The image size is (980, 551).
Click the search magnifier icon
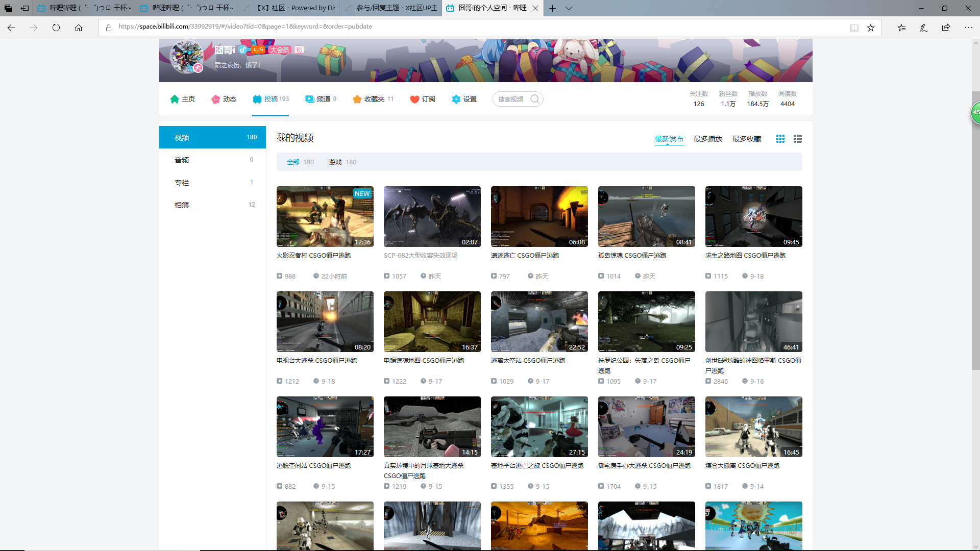pos(534,99)
